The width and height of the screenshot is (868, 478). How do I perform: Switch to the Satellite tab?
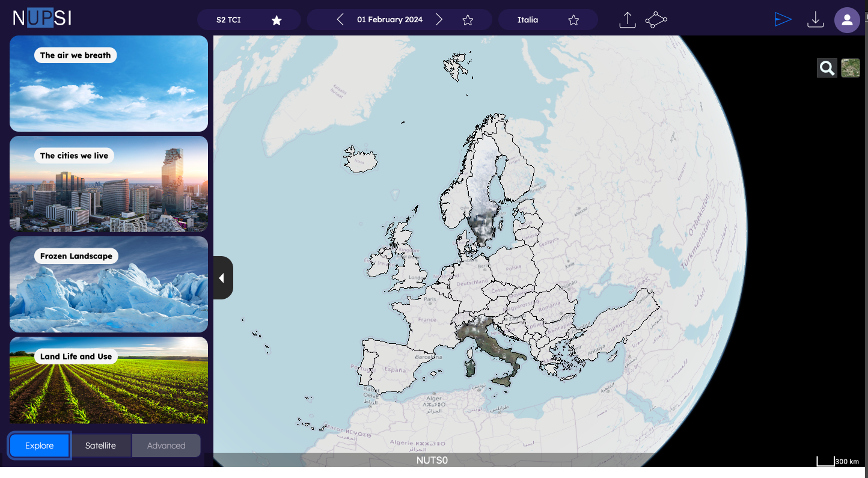coord(100,446)
